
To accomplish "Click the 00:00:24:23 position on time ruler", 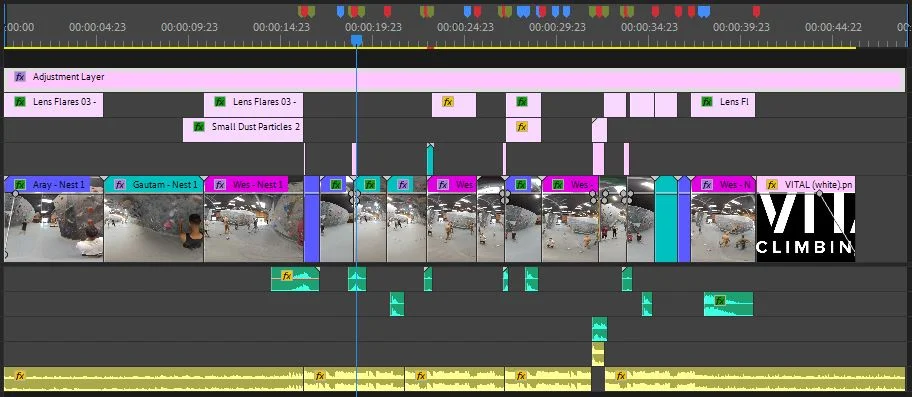I will tap(465, 27).
